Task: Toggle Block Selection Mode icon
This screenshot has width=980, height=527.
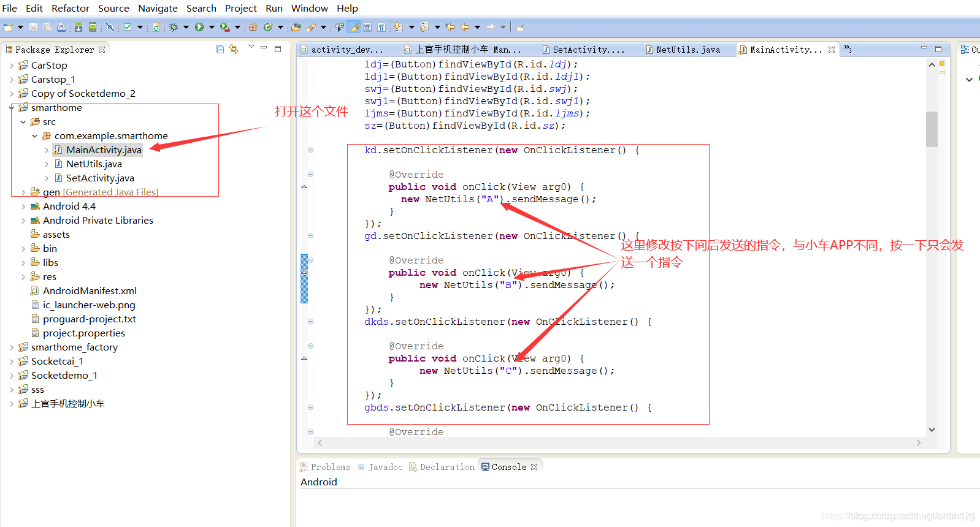Action: [x=367, y=27]
